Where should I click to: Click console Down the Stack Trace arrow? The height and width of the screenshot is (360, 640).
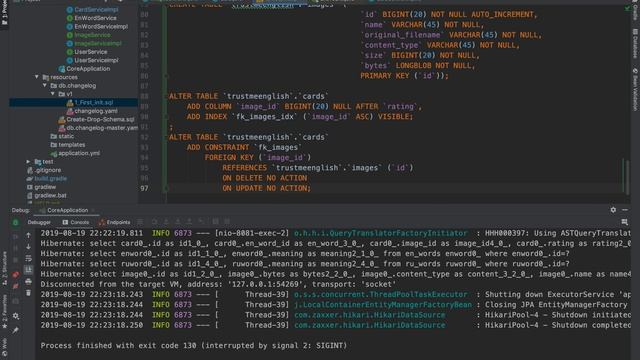click(29, 247)
